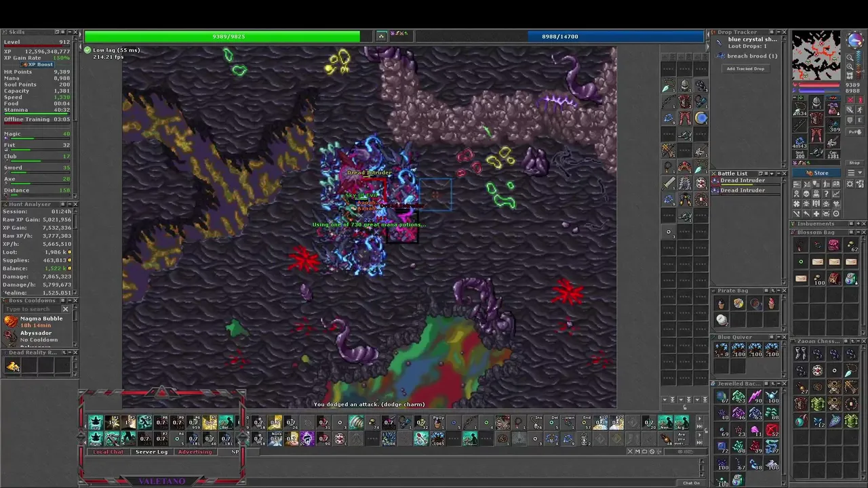The height and width of the screenshot is (488, 868).
Task: Open the question mark help icon
Action: pos(826,193)
